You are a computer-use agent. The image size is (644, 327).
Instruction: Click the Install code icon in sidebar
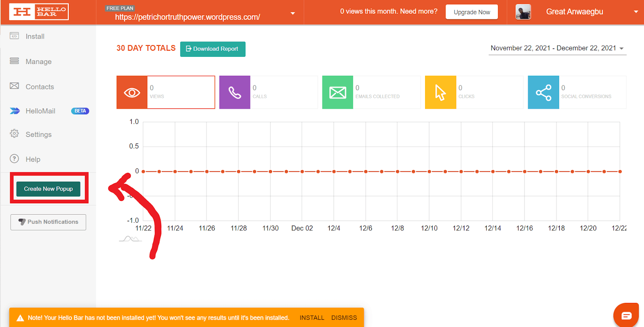coord(14,36)
